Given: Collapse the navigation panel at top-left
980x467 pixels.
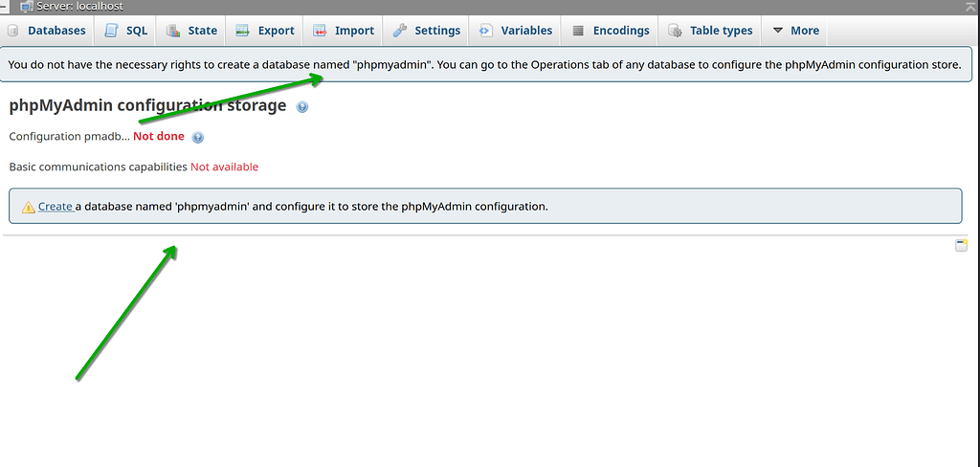Looking at the screenshot, I should click(x=6, y=6).
